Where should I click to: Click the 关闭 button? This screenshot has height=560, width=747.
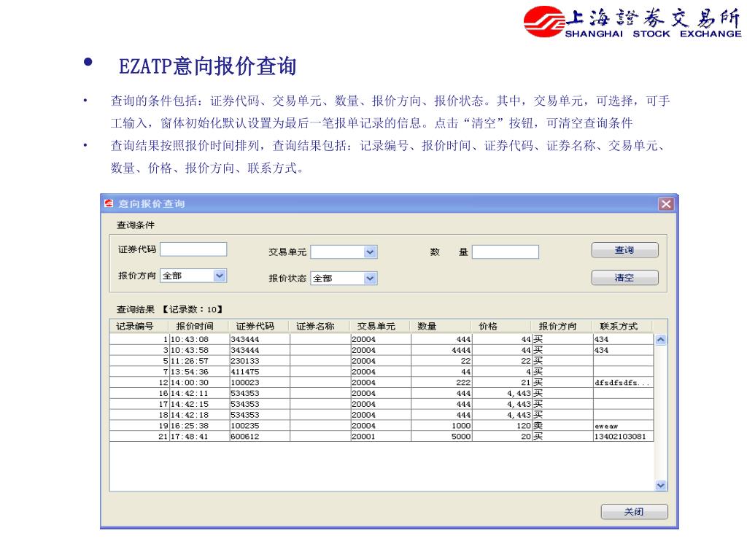pyautogui.click(x=634, y=511)
